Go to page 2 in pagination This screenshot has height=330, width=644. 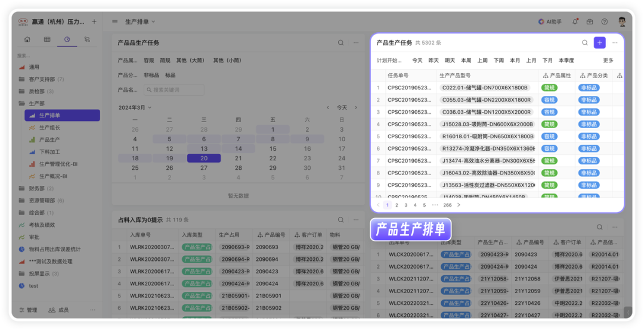click(397, 205)
